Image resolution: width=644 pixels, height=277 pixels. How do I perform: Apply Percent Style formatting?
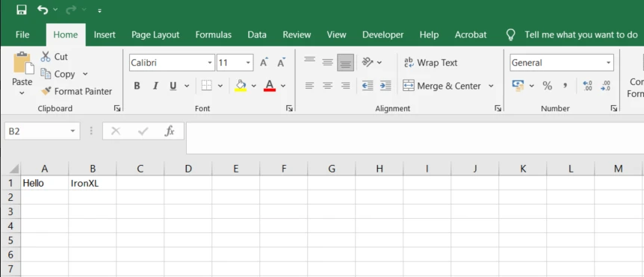tap(547, 86)
